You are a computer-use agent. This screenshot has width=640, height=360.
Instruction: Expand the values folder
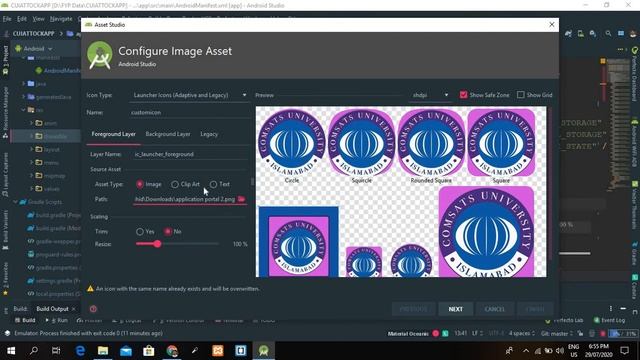tap(31, 189)
